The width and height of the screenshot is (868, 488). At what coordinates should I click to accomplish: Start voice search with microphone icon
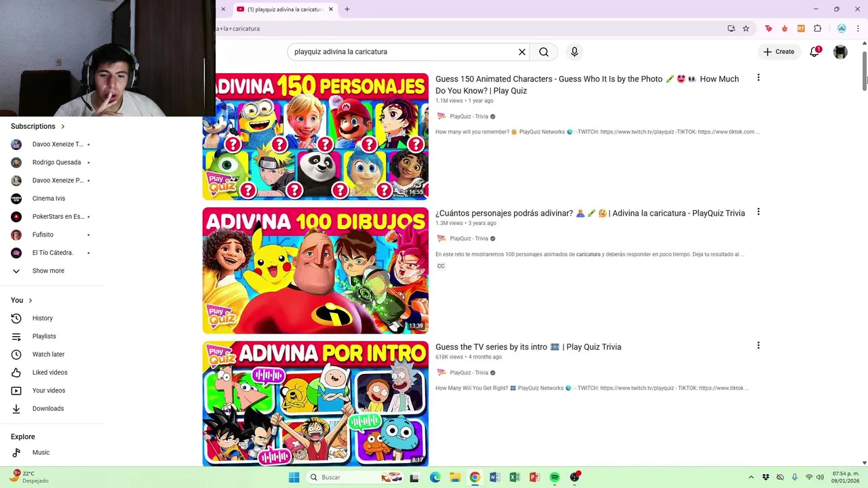coord(574,52)
